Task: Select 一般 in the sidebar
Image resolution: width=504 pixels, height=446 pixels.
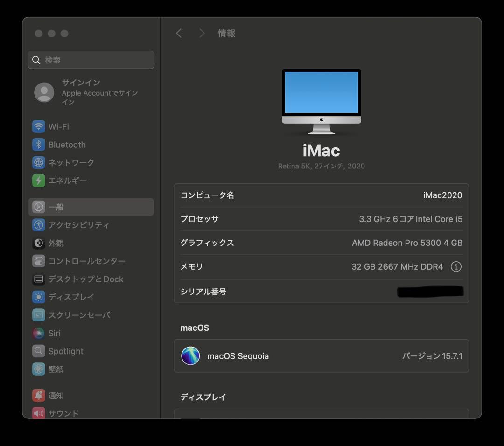Action: [56, 207]
